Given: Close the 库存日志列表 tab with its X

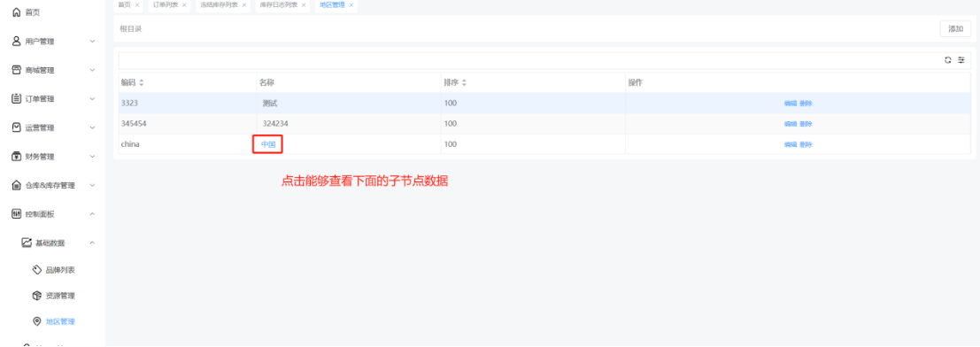Looking at the screenshot, I should pos(305,5).
